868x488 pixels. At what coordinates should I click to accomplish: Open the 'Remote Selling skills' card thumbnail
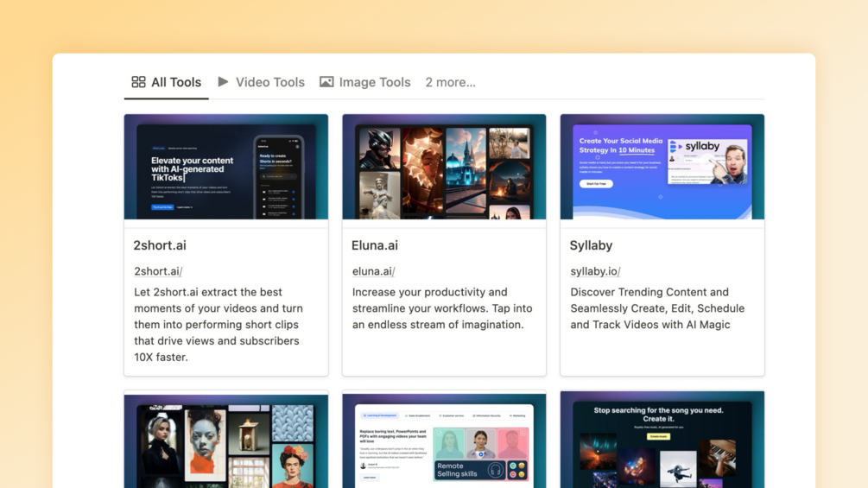[x=444, y=440]
